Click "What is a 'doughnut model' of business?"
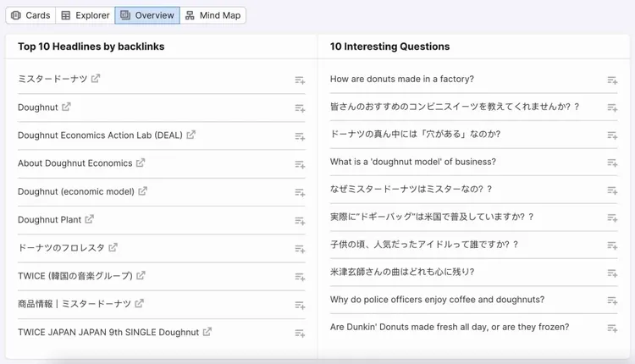This screenshot has width=635, height=364. 412,162
